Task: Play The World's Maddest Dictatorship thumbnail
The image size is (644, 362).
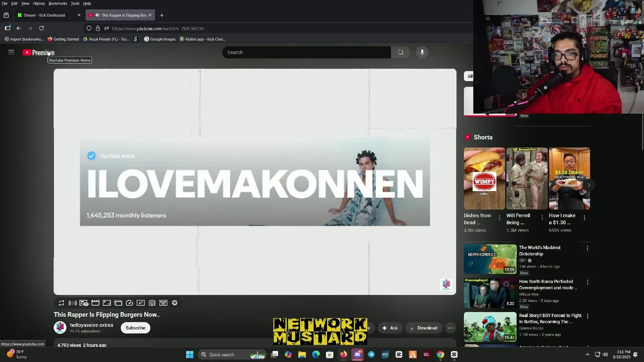Action: 490,259
